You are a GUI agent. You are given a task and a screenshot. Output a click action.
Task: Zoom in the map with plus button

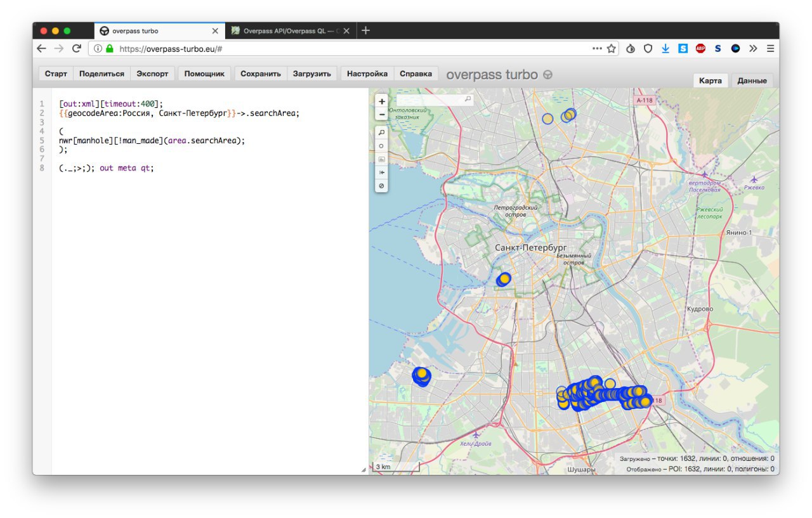381,101
